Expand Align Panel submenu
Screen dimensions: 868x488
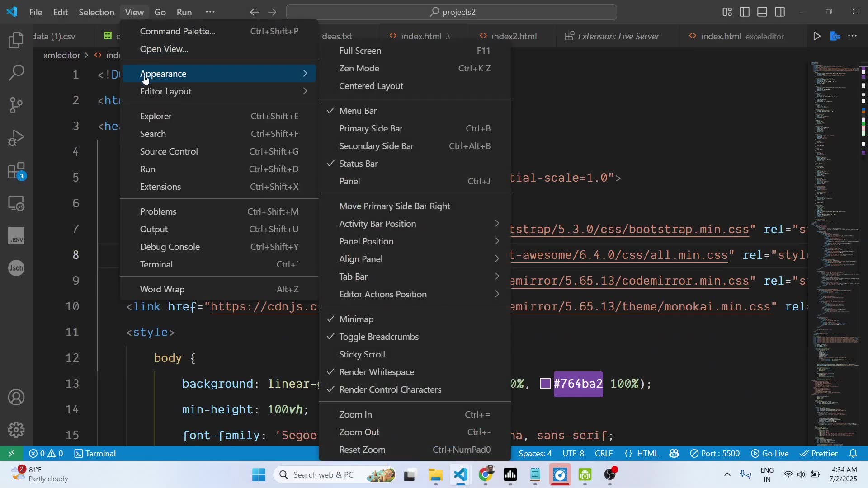click(x=415, y=259)
